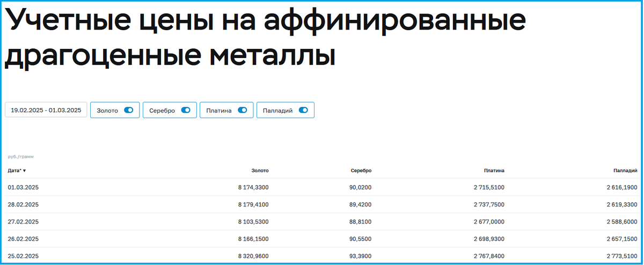644x265 pixels.
Task: Click platinum price 2 737,7500
Action: tap(489, 204)
